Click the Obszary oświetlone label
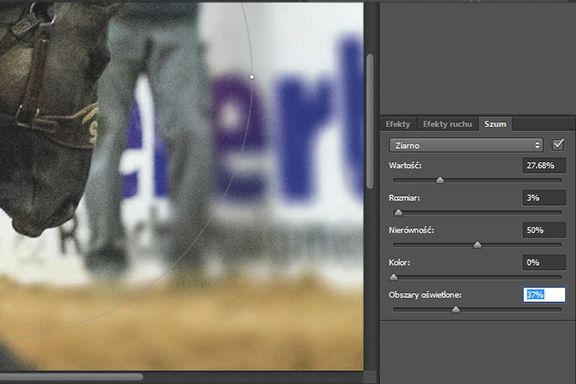This screenshot has height=384, width=576. [x=425, y=295]
